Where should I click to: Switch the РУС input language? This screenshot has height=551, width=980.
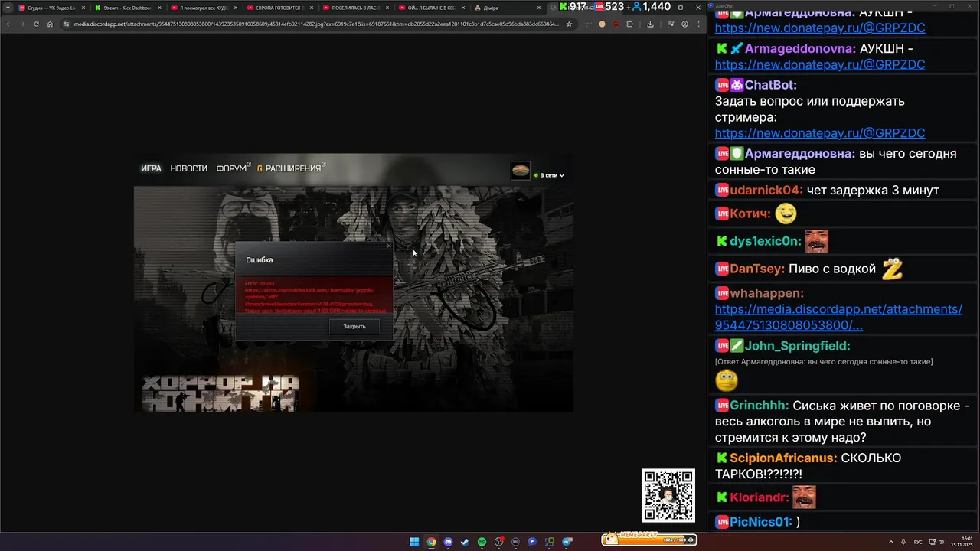coord(918,542)
